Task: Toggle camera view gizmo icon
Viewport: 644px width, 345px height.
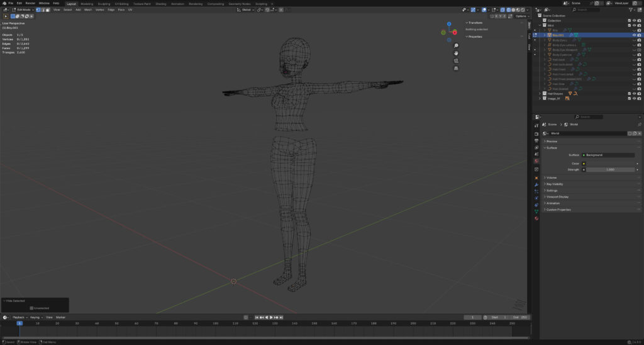Action: pyautogui.click(x=456, y=60)
